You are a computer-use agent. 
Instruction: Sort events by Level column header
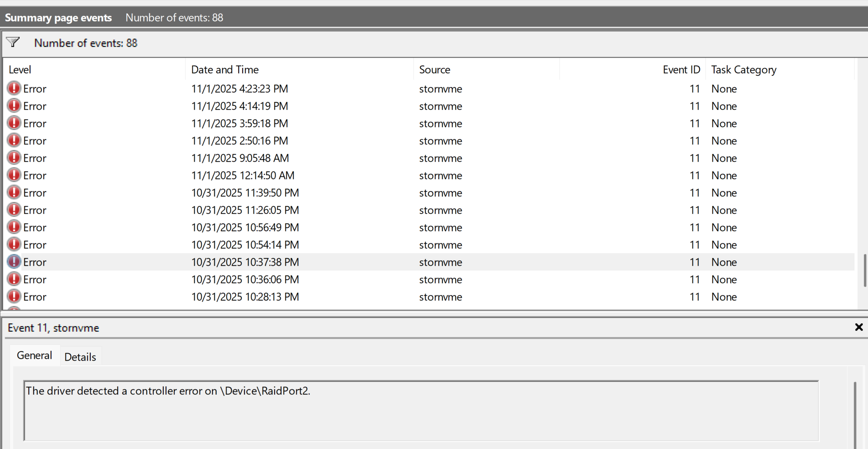(20, 69)
